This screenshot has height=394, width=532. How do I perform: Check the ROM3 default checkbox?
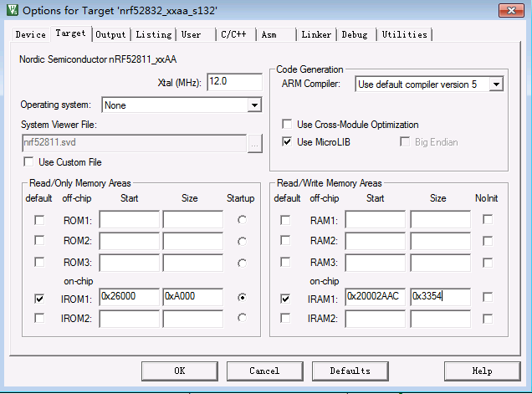(x=39, y=262)
